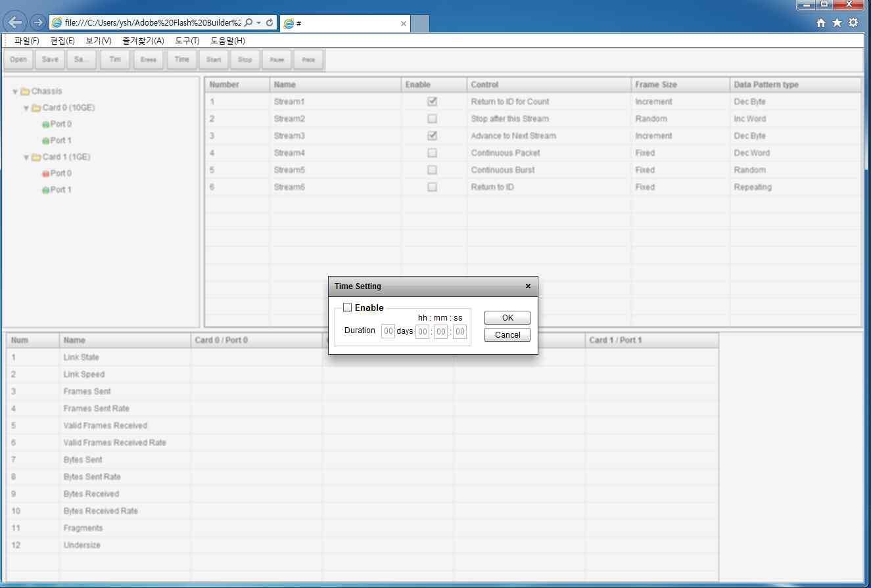Image resolution: width=871 pixels, height=588 pixels.
Task: Click the Card 1 (1GE) folder icon
Action: point(36,157)
